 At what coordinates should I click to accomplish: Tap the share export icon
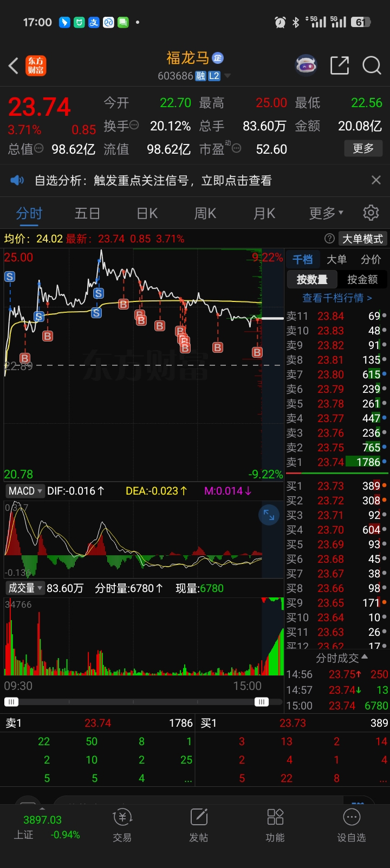[x=340, y=65]
